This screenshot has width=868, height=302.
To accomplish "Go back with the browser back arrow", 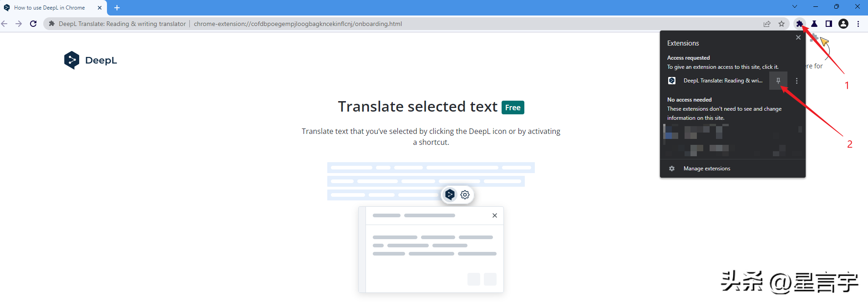I will click(5, 24).
